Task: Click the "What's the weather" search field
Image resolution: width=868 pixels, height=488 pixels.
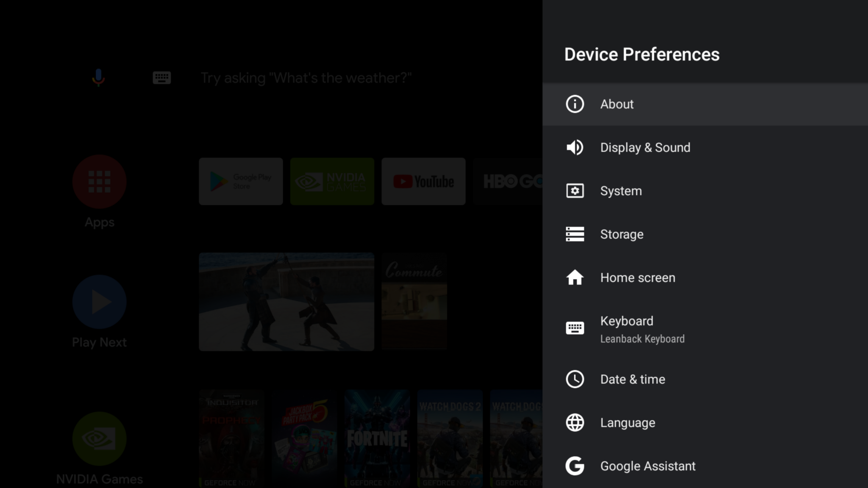Action: click(306, 78)
